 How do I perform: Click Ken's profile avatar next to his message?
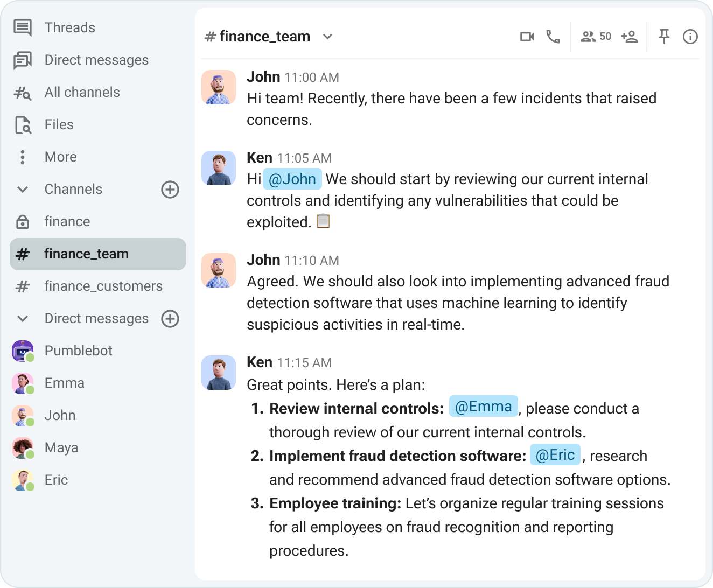pos(219,373)
